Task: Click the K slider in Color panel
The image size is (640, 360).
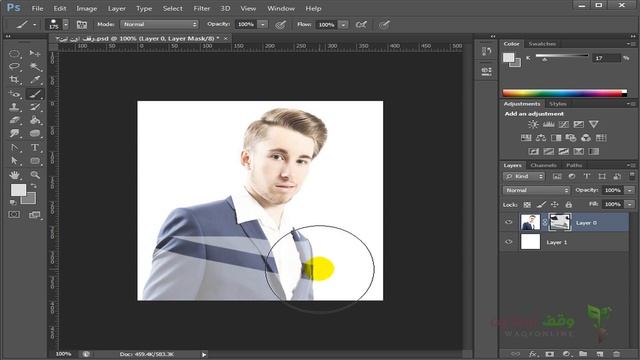Action: click(x=562, y=56)
